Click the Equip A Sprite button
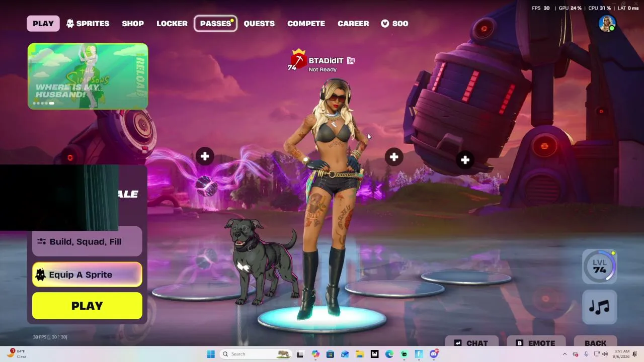Screen dimensions: 644x362 (87, 275)
